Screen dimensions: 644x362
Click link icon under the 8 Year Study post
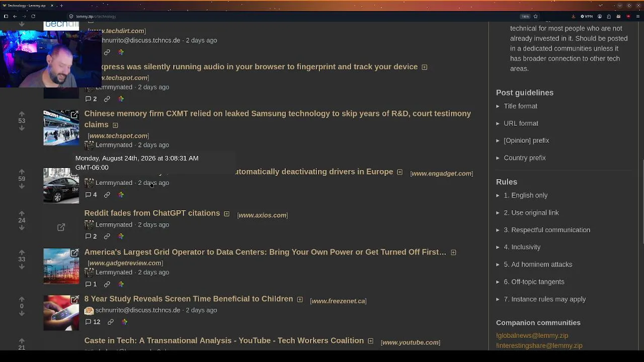(x=111, y=322)
